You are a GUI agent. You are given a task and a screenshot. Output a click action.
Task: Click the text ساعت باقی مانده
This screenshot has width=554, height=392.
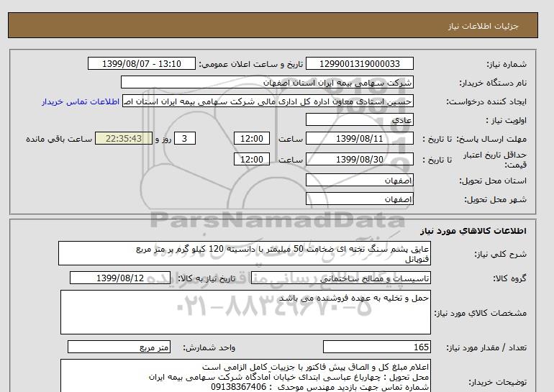[59, 139]
